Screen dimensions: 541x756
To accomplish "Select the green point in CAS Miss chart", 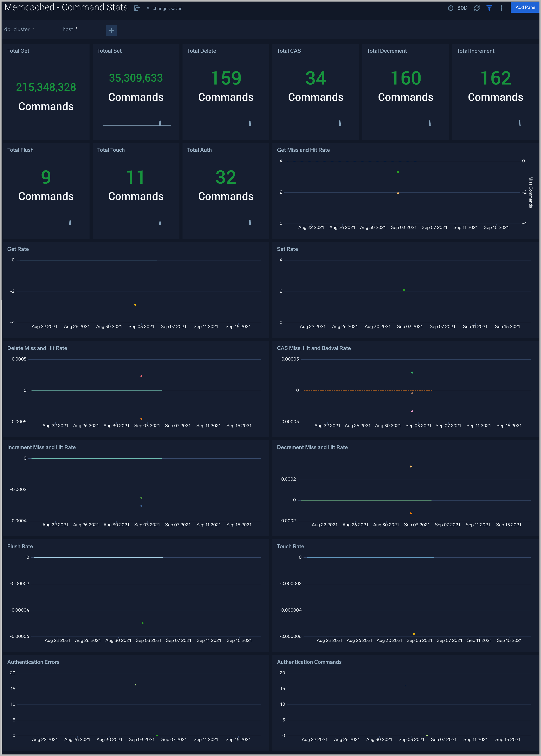I will [412, 372].
